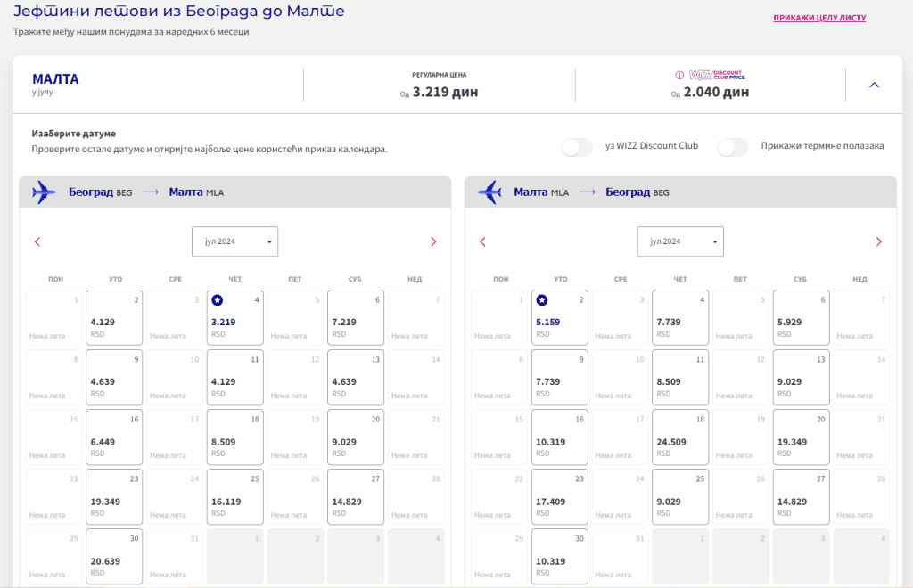
Task: Select outbound July 2 for 4.129 RSD
Action: pyautogui.click(x=114, y=317)
